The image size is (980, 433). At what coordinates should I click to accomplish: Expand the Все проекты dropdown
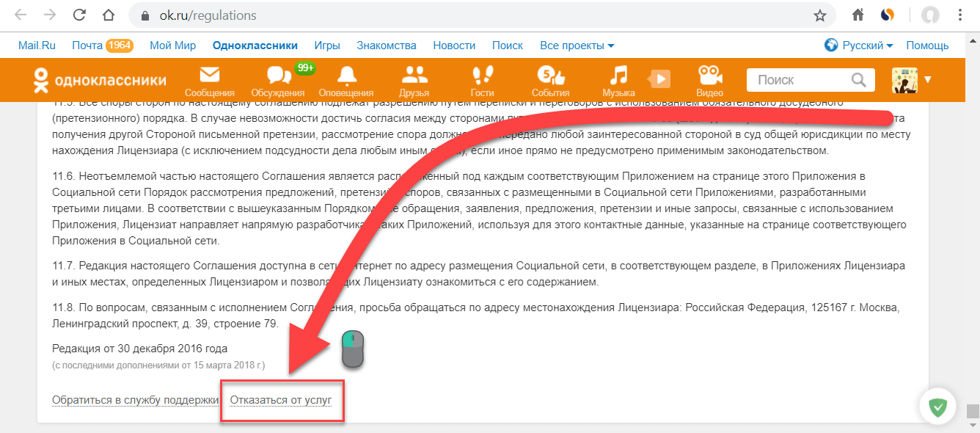pyautogui.click(x=577, y=46)
